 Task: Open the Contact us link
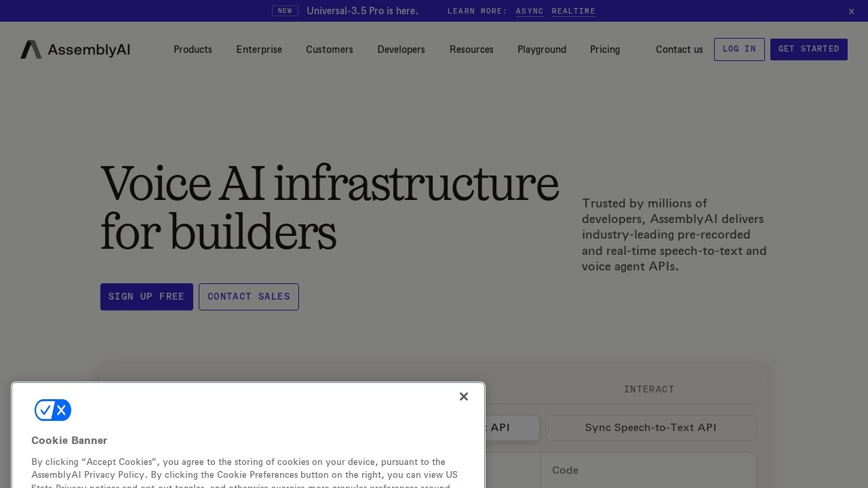click(x=679, y=49)
